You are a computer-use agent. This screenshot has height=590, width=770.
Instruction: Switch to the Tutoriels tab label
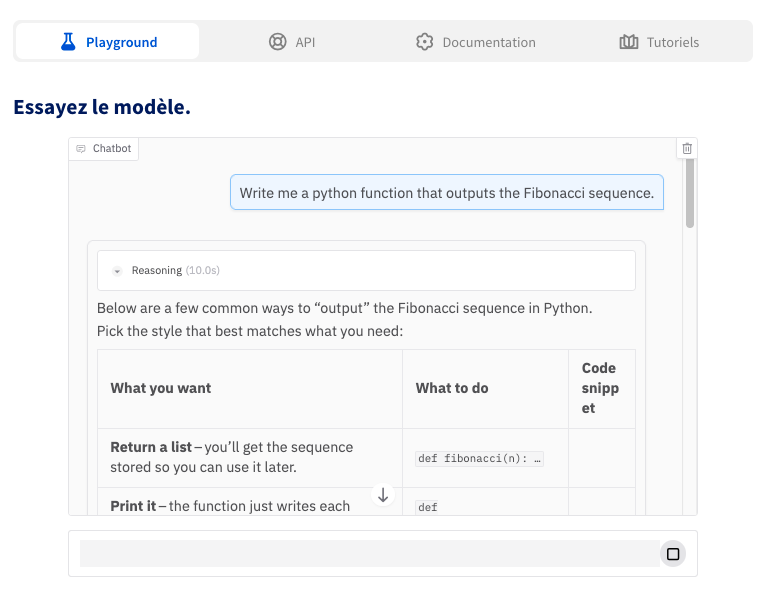[672, 42]
